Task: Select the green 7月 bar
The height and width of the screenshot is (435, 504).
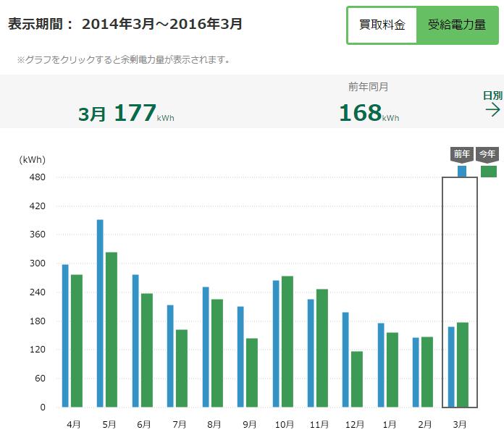Action: pos(181,368)
